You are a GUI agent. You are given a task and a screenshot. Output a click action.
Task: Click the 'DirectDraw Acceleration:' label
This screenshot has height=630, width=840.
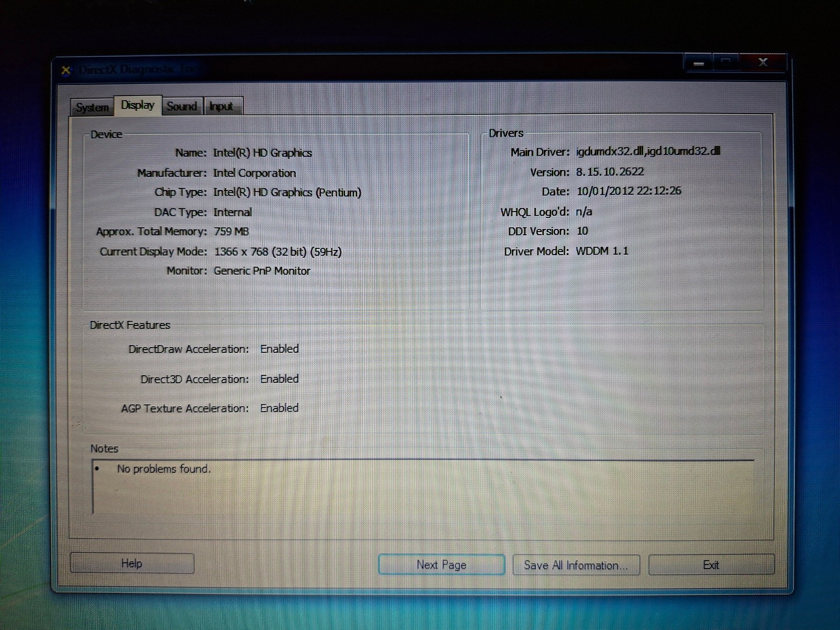click(189, 349)
